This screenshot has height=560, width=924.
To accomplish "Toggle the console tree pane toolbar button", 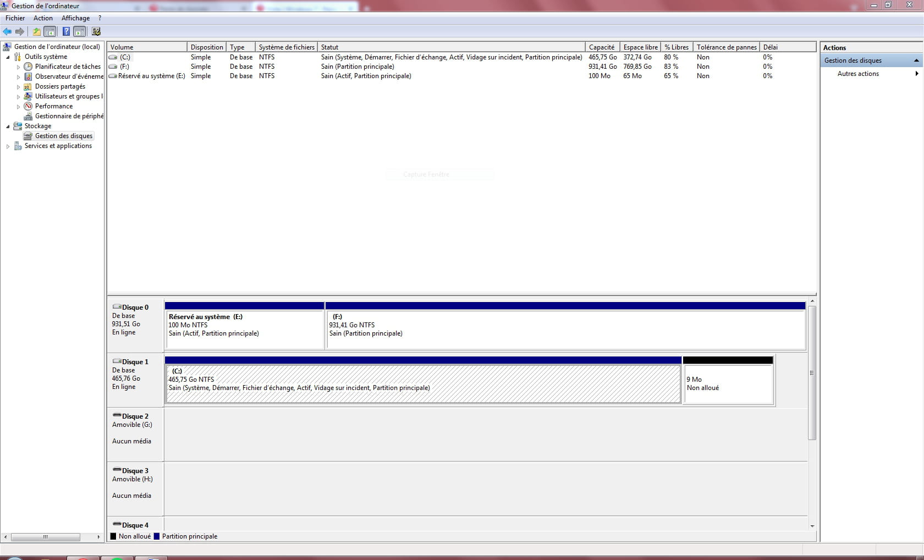I will click(50, 32).
